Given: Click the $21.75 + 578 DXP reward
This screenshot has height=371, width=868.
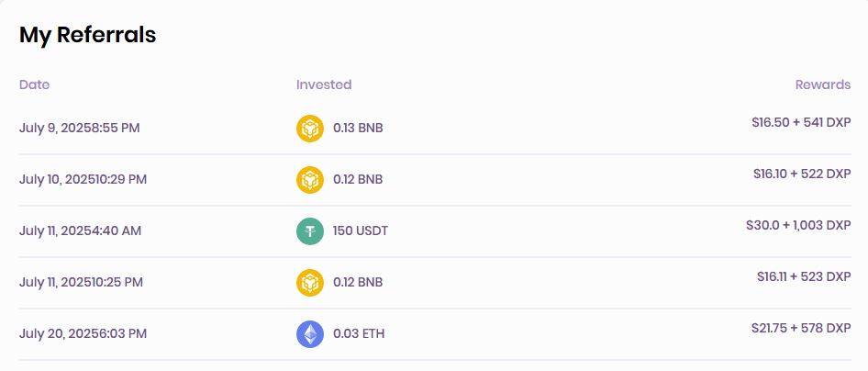Looking at the screenshot, I should (801, 328).
